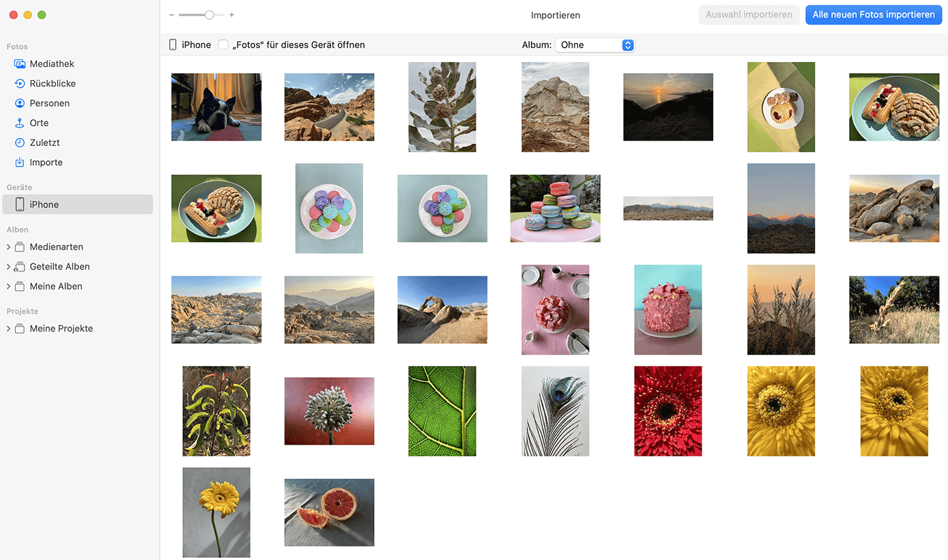The height and width of the screenshot is (560, 948).
Task: Expand the Medienarten section
Action: click(x=8, y=247)
